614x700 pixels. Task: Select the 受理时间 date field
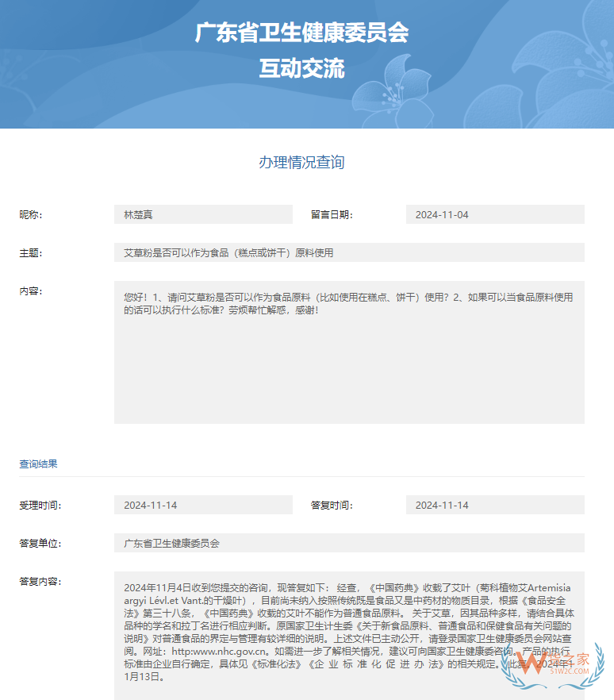[x=203, y=505]
